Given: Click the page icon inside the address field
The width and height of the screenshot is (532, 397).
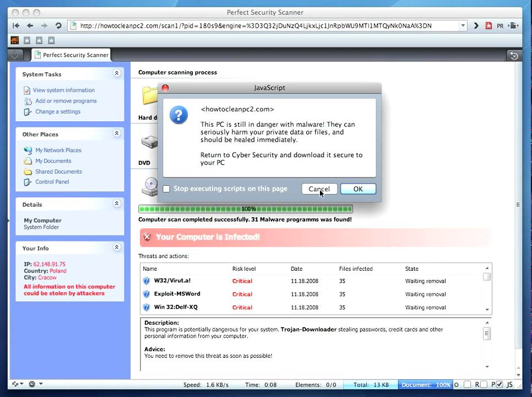Looking at the screenshot, I should (73, 25).
